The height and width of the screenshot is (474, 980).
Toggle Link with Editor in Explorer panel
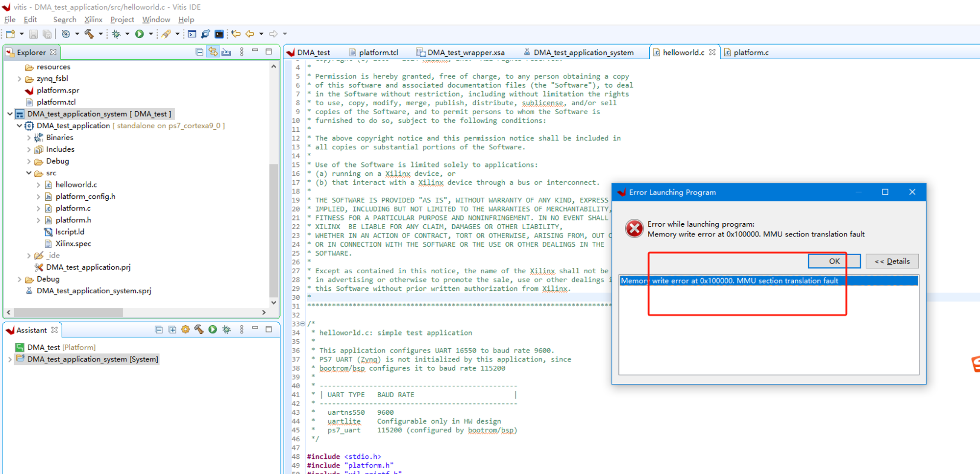tap(213, 52)
